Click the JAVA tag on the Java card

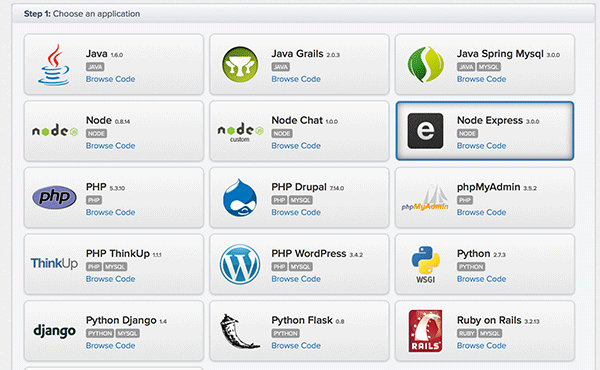point(95,67)
